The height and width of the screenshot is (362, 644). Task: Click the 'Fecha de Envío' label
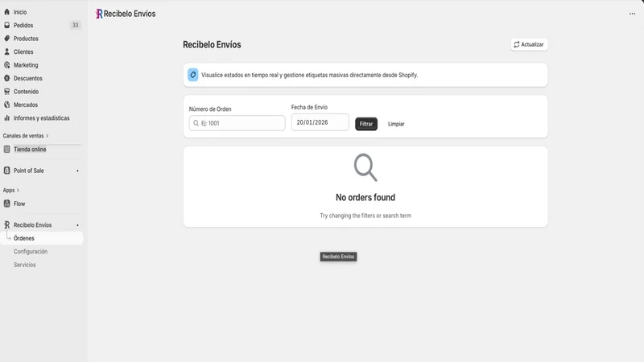(309, 107)
